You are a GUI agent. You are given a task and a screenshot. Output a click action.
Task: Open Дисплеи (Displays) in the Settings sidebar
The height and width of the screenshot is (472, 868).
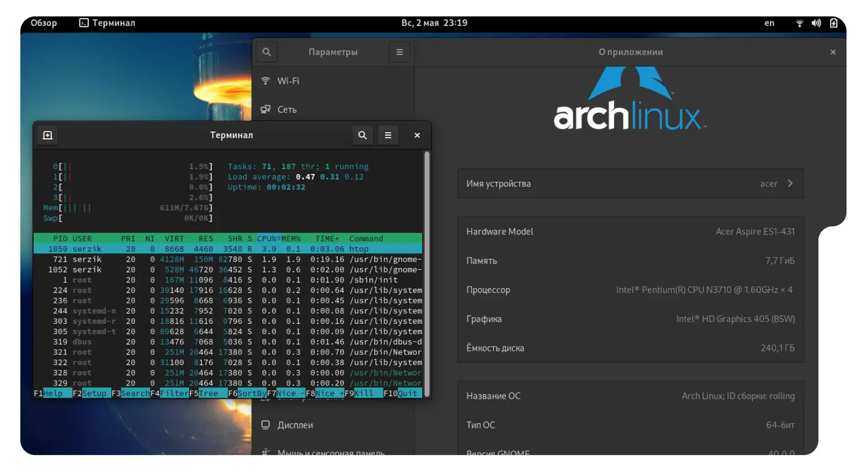[295, 425]
